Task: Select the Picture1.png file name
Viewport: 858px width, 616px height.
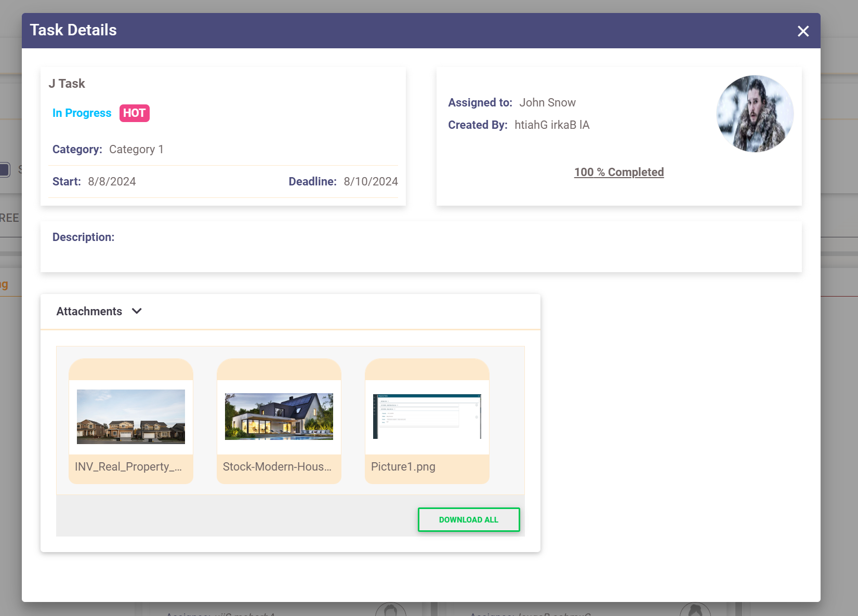Action: 403,467
